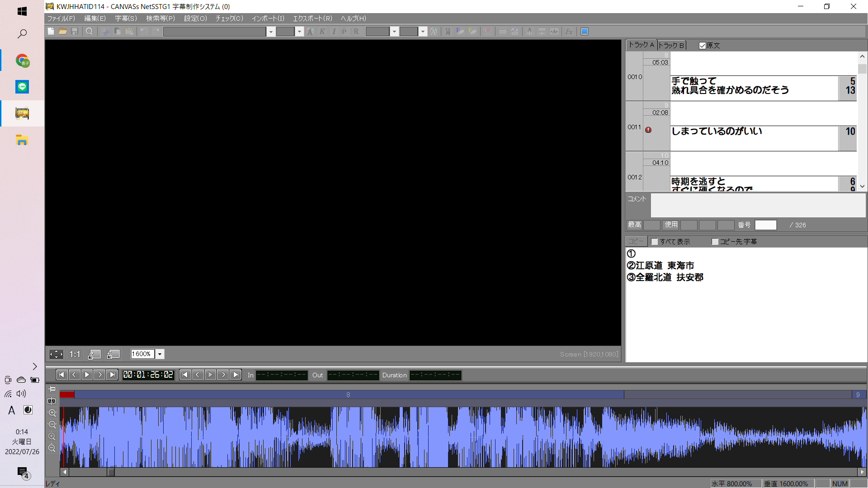Open 編集(E) menu
The image size is (868, 488).
pyautogui.click(x=95, y=19)
